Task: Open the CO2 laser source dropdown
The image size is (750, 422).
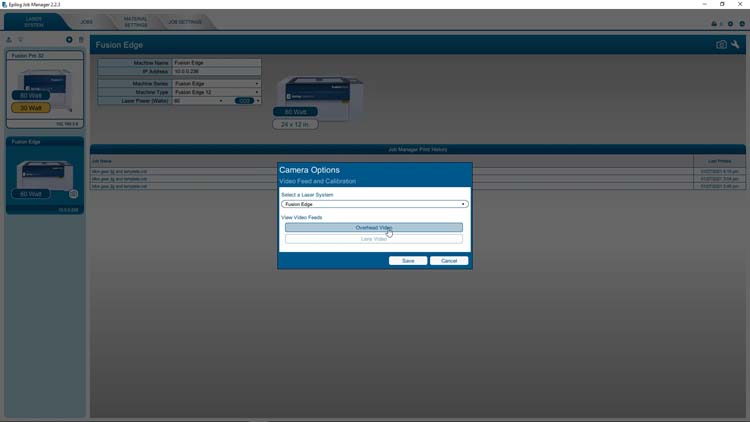Action: pyautogui.click(x=247, y=101)
